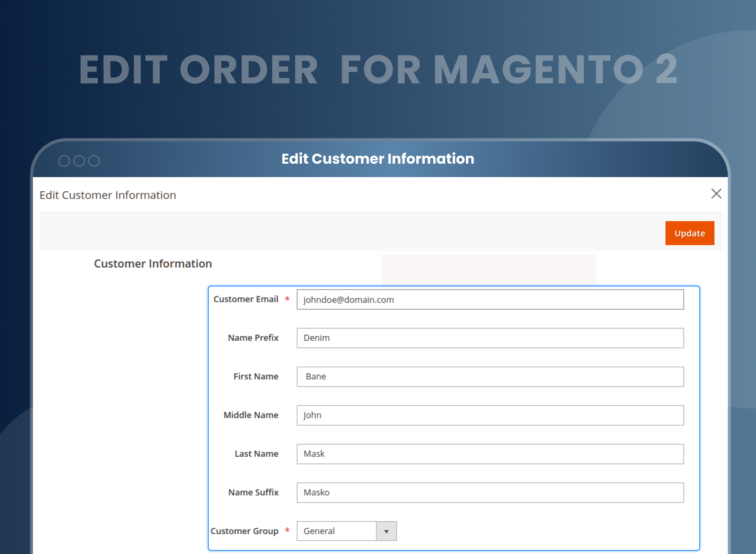Click the Customer Email input field
Viewport: 756px width, 554px height.
pos(490,299)
